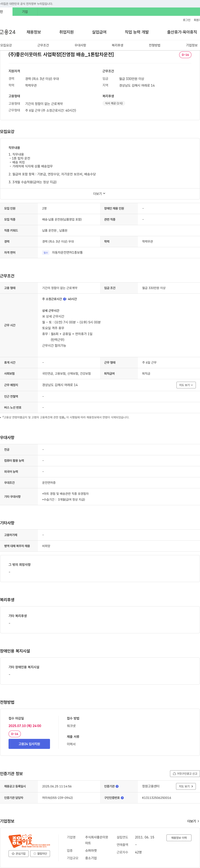The height and width of the screenshot is (868, 200).
Task: Click the 창원고용센터 text
Action: click(151, 786)
